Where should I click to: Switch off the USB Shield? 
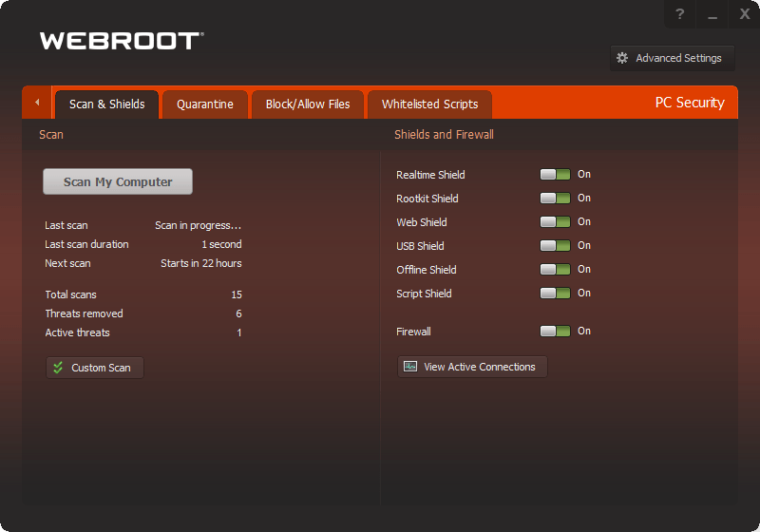point(555,246)
